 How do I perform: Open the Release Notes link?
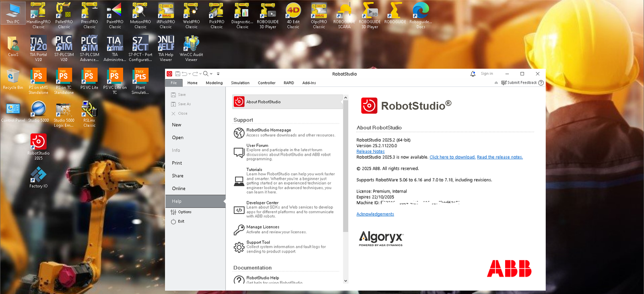pyautogui.click(x=370, y=152)
